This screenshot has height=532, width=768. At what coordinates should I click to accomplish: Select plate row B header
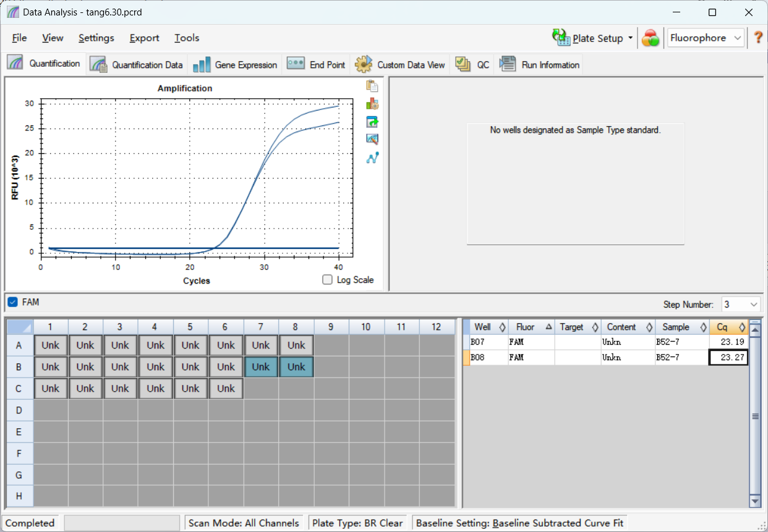(x=19, y=367)
